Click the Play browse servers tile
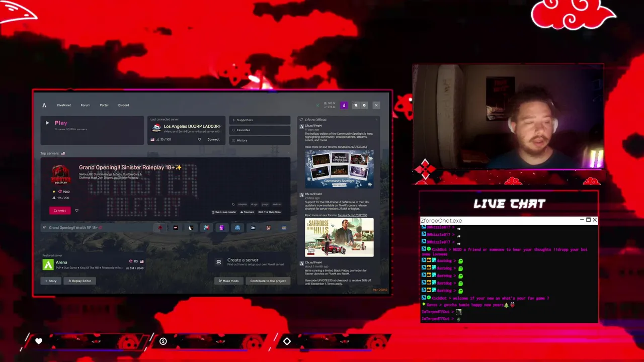Screen dimensions: 644x362 (x=92, y=130)
